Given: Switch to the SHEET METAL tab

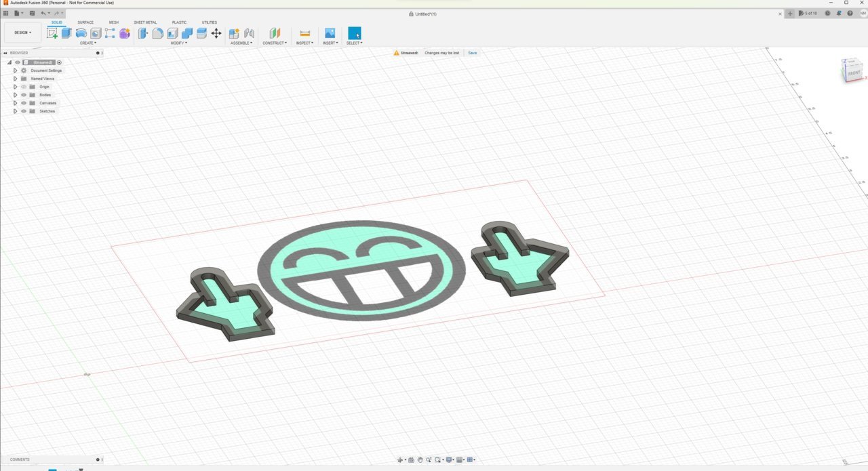Looking at the screenshot, I should [x=145, y=22].
